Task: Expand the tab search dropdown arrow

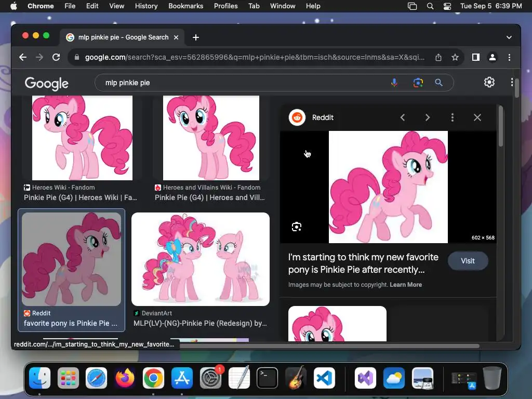Action: click(x=509, y=37)
